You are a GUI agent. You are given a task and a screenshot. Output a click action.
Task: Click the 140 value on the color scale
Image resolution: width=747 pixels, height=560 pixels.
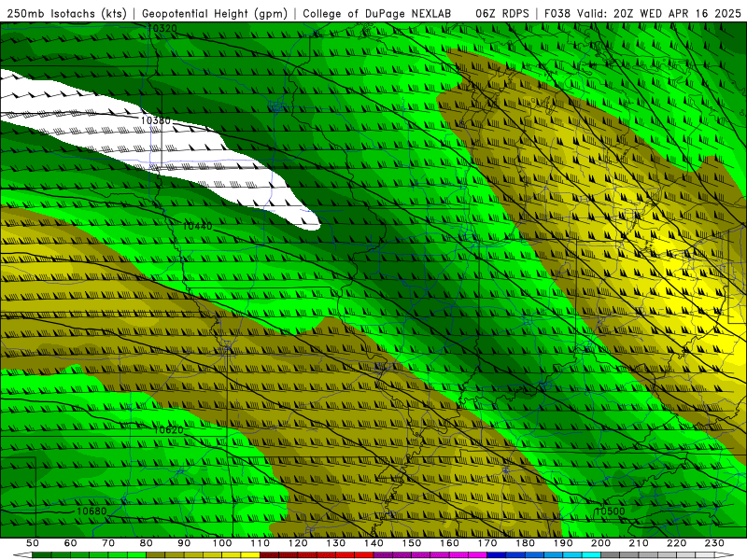[x=373, y=543]
